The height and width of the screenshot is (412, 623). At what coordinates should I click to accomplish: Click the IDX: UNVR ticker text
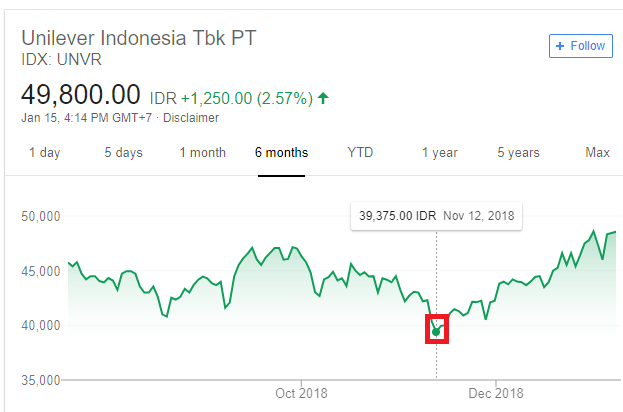62,59
